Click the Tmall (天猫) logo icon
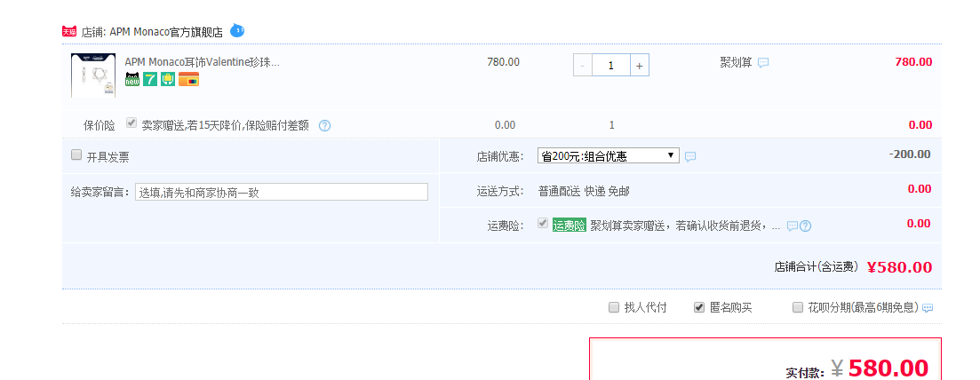980x380 pixels. coord(68,32)
